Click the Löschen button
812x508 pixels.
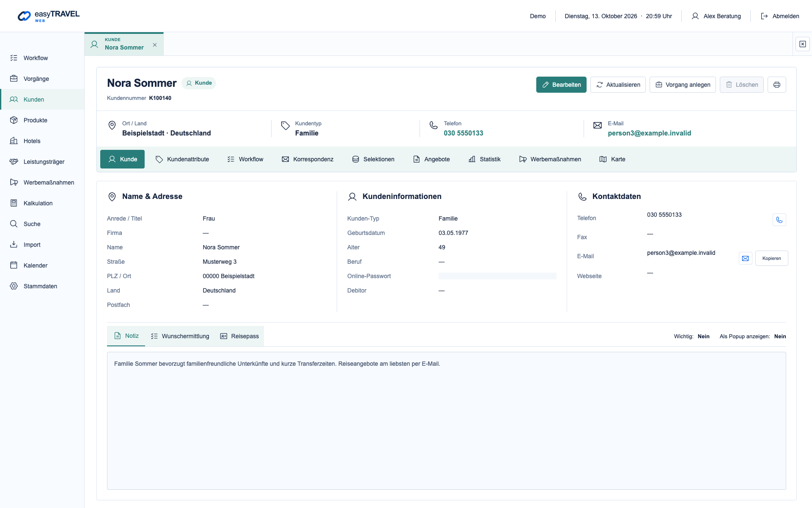[x=742, y=85]
